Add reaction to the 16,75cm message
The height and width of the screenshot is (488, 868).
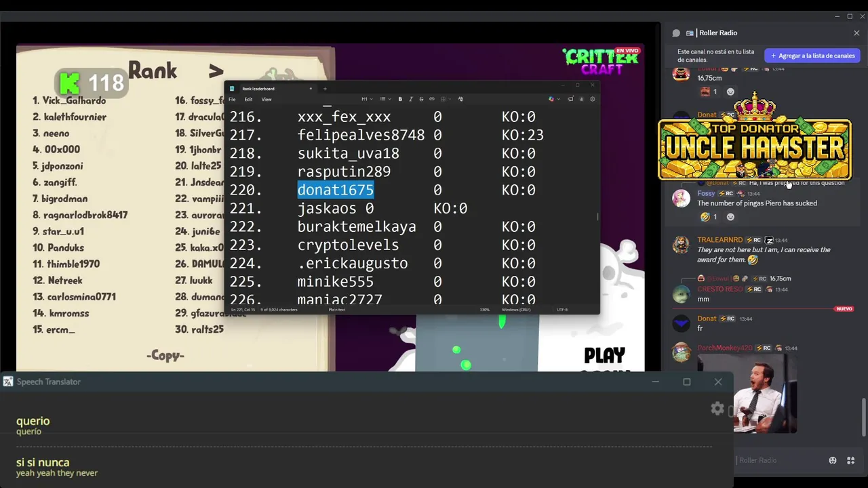coord(730,91)
